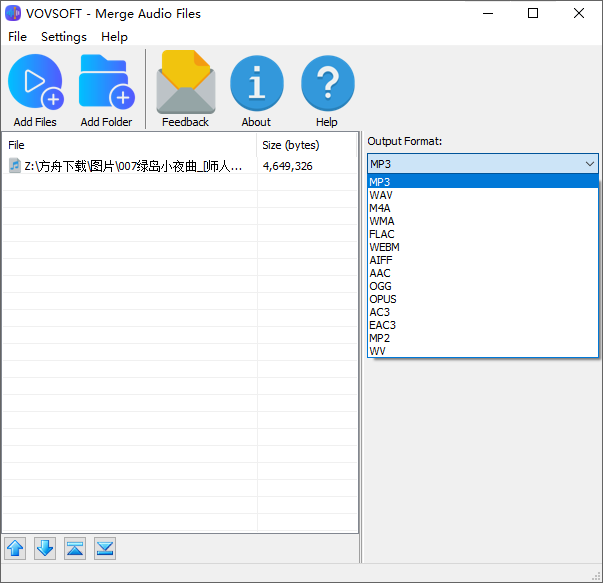This screenshot has height=583, width=603.
Task: Choose AIFF from the format list
Action: [x=483, y=260]
